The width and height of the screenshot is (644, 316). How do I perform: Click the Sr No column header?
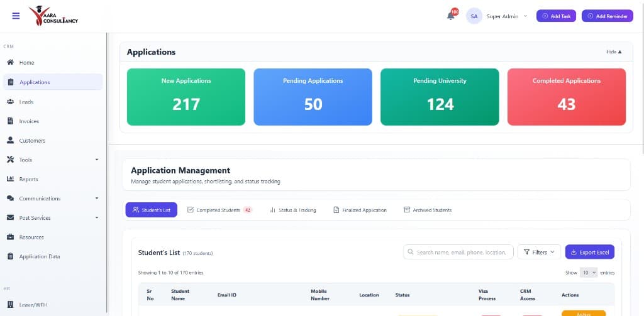click(150, 295)
